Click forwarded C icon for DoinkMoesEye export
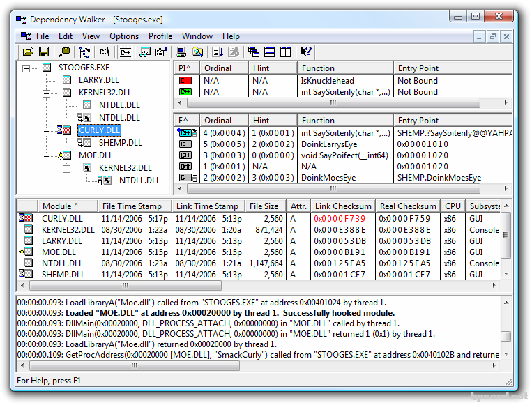The height and width of the screenshot is (405, 532). pyautogui.click(x=188, y=178)
